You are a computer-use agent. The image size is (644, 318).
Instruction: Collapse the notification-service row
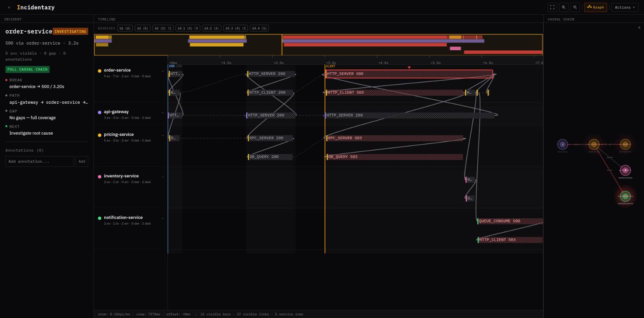(163, 218)
